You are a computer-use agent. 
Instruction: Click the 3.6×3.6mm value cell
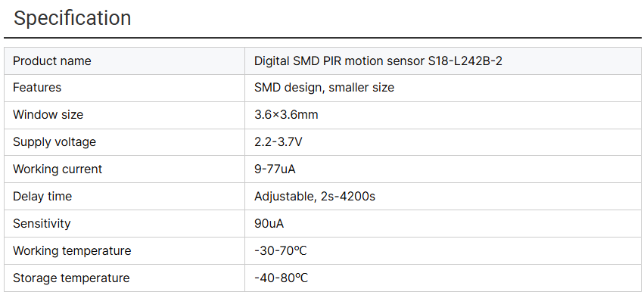tap(443, 115)
